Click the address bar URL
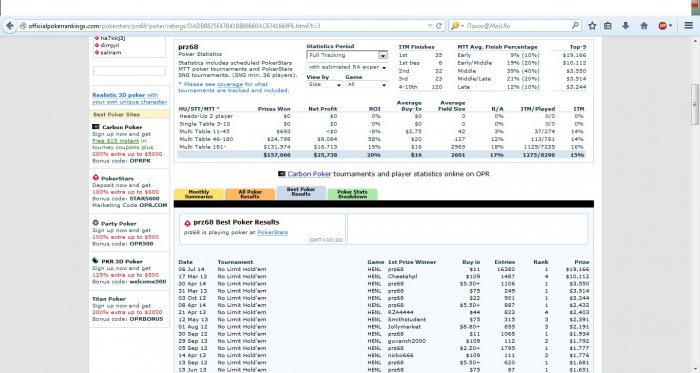Viewport: 700px width, 373px height. point(174,26)
